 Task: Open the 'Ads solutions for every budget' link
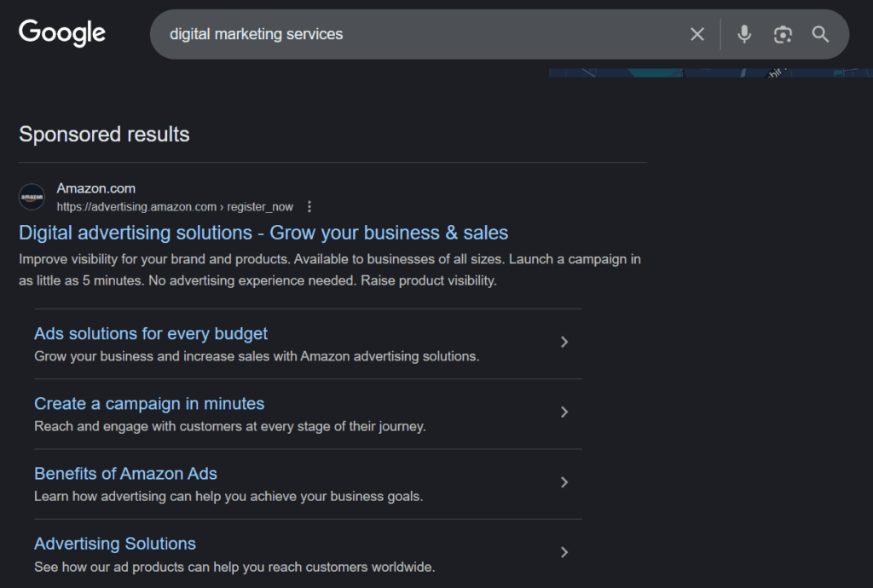click(151, 333)
